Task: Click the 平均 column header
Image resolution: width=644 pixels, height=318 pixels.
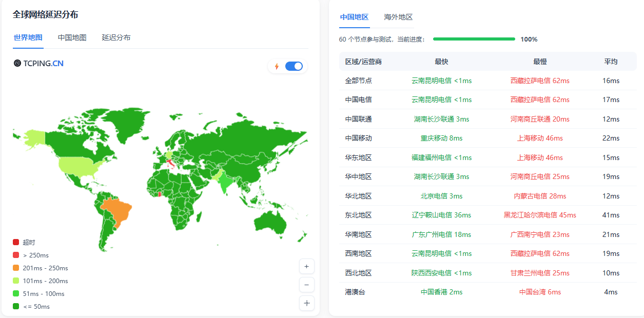Action: (611, 62)
